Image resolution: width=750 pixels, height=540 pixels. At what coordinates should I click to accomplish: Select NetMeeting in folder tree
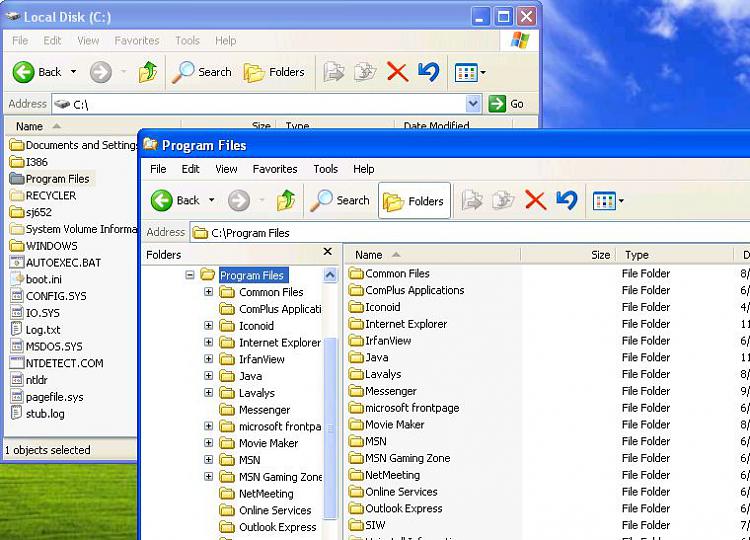266,494
